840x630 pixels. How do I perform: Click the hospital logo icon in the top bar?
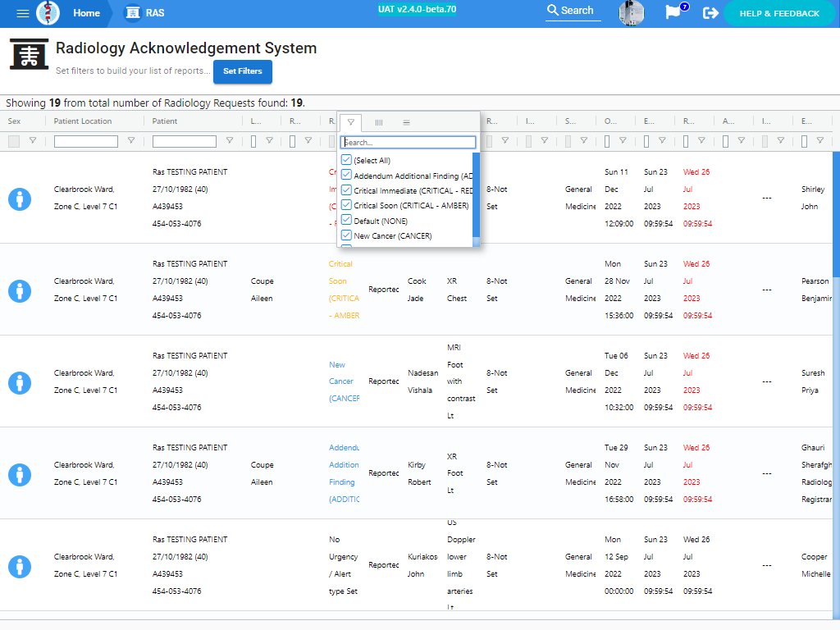[x=48, y=13]
